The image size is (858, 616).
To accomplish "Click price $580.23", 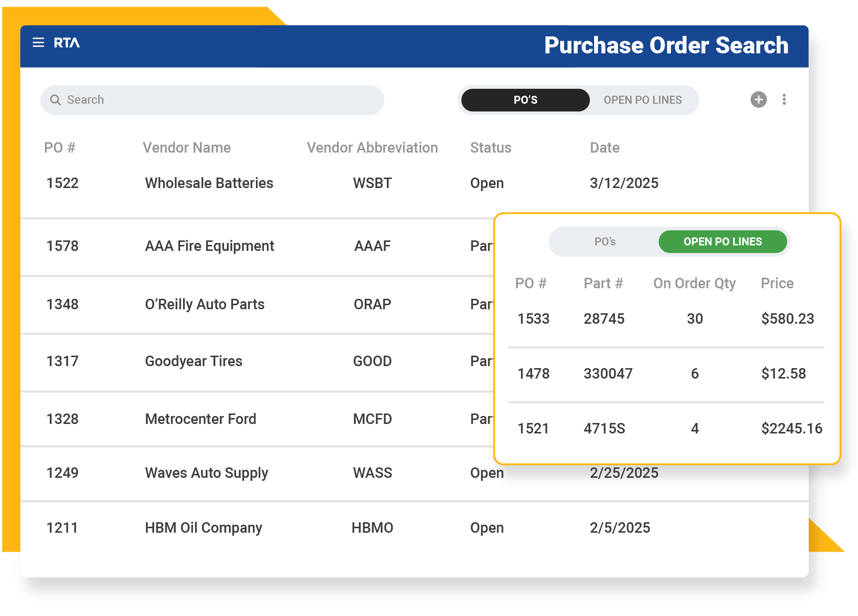I will [x=788, y=319].
